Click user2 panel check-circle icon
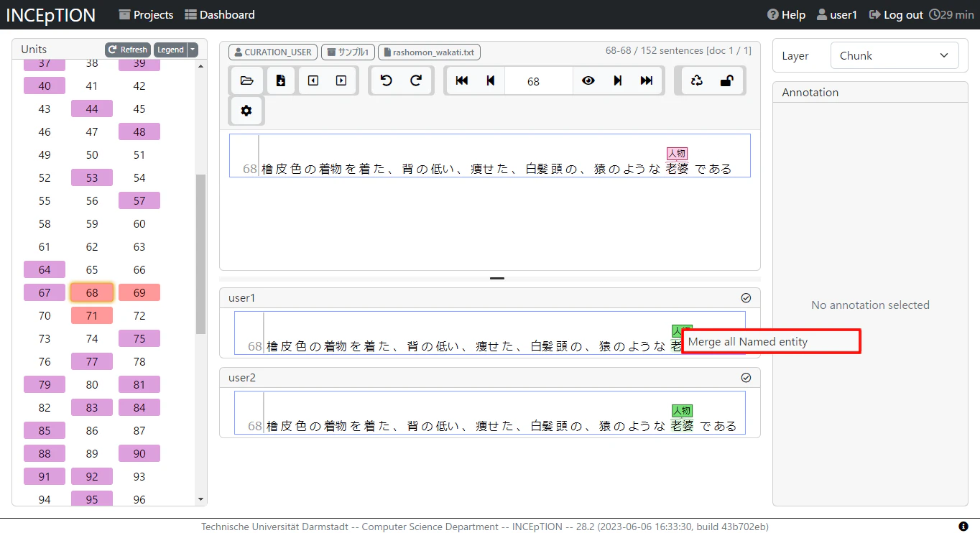The height and width of the screenshot is (533, 980). (x=746, y=377)
